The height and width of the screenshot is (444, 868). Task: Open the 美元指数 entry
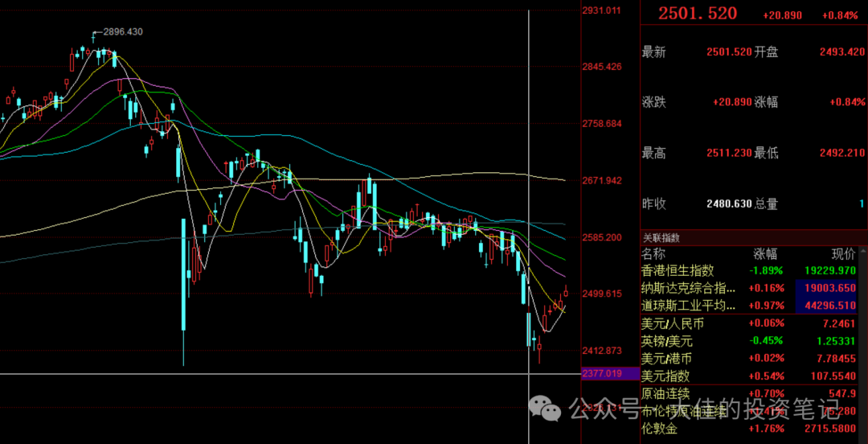coord(753,376)
